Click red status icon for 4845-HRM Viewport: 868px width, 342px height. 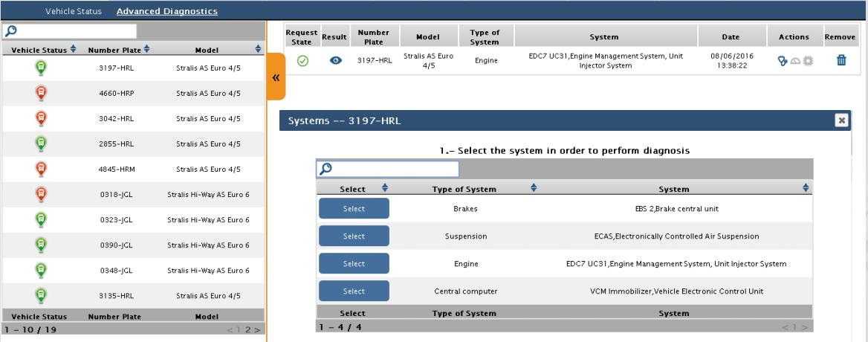point(41,170)
